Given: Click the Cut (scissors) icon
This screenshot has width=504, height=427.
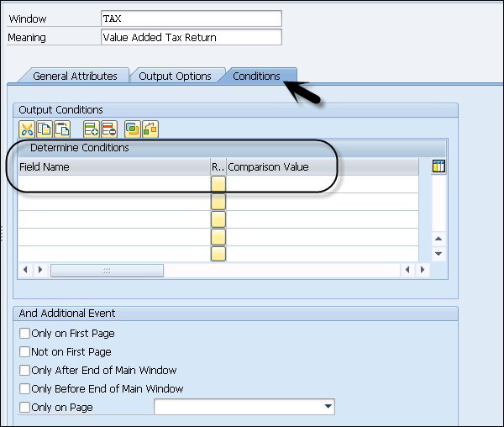Looking at the screenshot, I should (x=27, y=129).
